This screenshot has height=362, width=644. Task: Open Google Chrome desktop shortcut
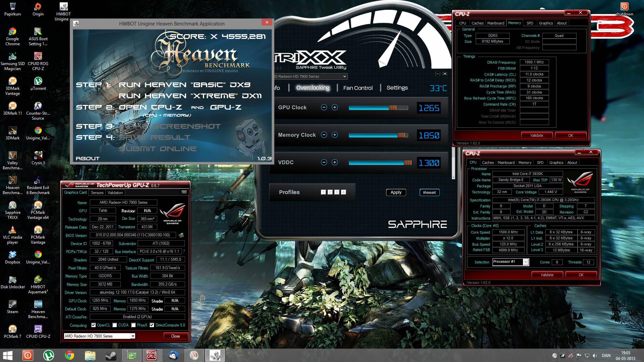click(x=12, y=36)
